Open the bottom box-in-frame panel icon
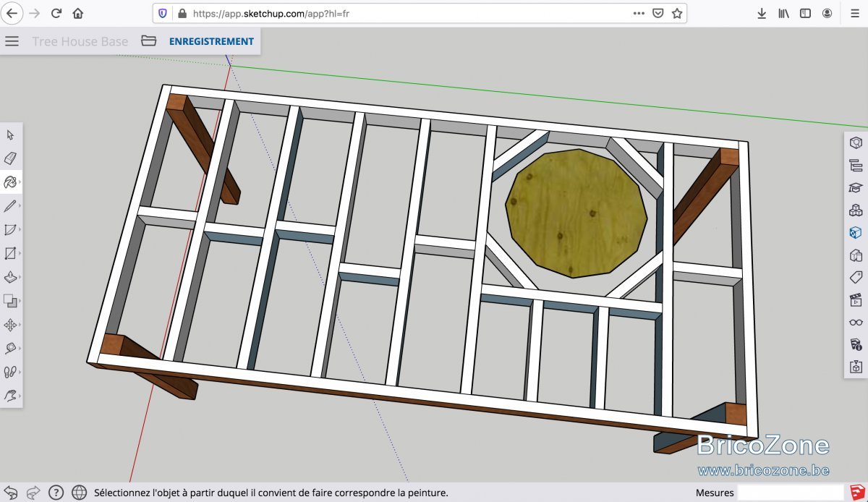 pyautogui.click(x=856, y=367)
